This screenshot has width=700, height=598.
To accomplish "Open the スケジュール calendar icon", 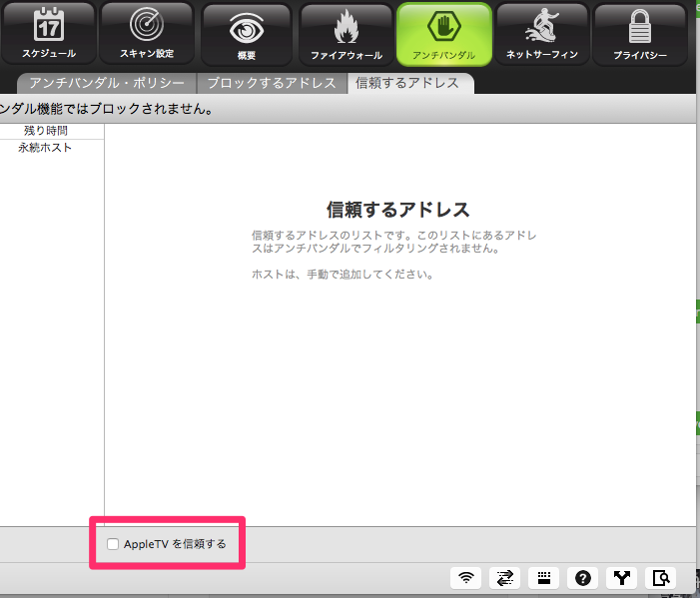I will click(x=49, y=34).
